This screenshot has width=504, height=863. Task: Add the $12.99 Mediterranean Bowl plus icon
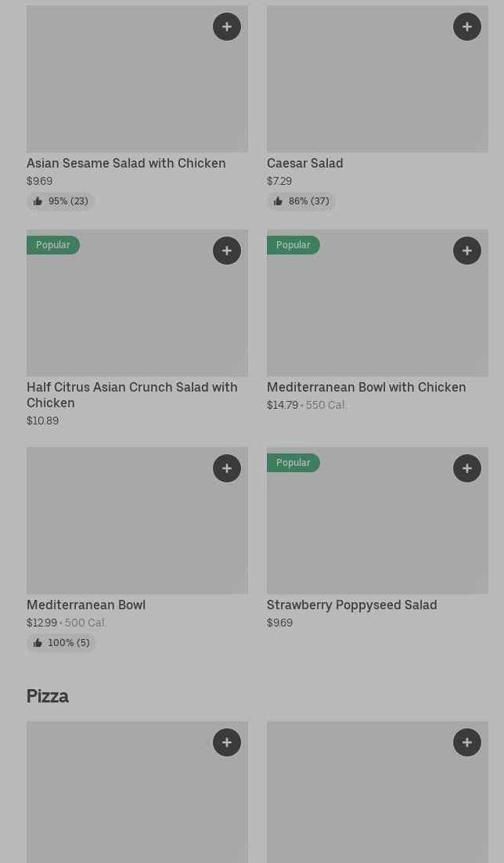tap(227, 468)
